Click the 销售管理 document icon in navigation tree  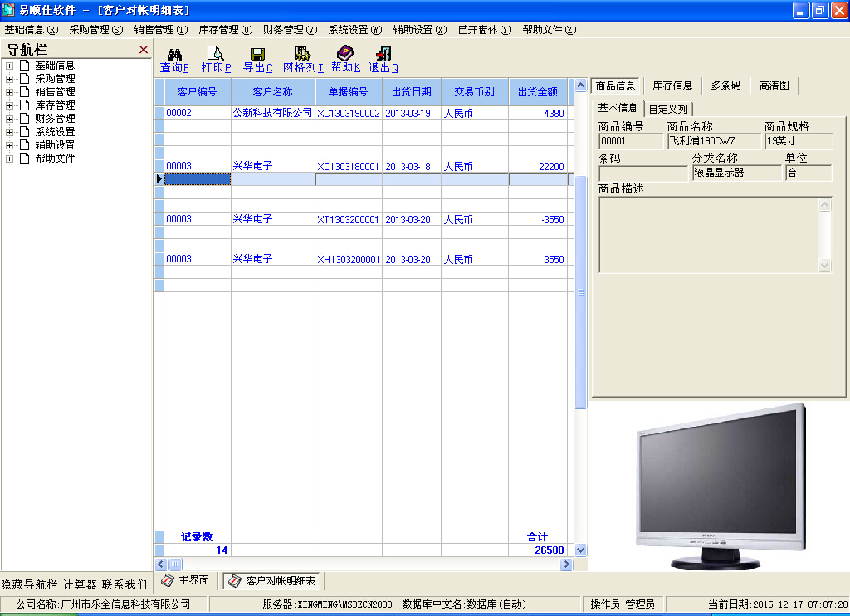(x=24, y=92)
